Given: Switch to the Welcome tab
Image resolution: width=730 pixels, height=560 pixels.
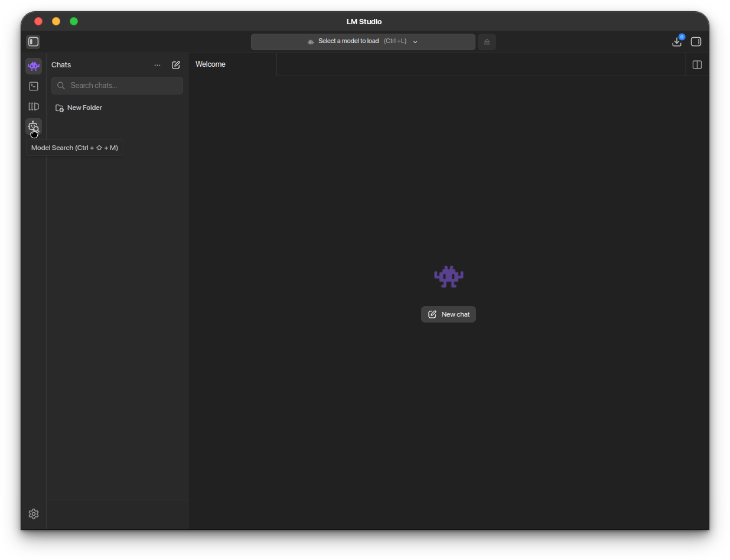Looking at the screenshot, I should 211,64.
